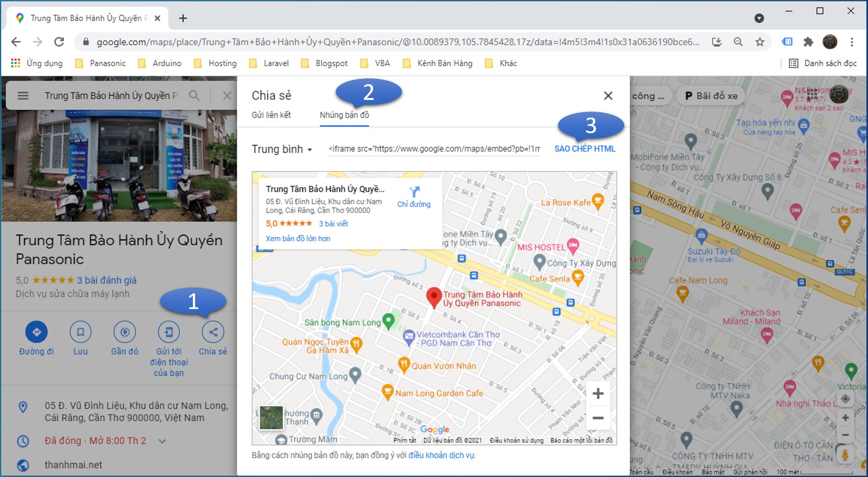The height and width of the screenshot is (477, 868).
Task: Switch to the Nhúng bản đồ tab
Action: (x=345, y=115)
